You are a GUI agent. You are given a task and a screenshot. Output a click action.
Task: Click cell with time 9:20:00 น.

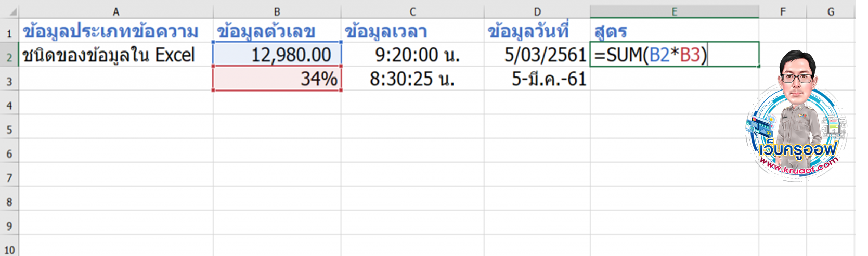click(x=412, y=55)
